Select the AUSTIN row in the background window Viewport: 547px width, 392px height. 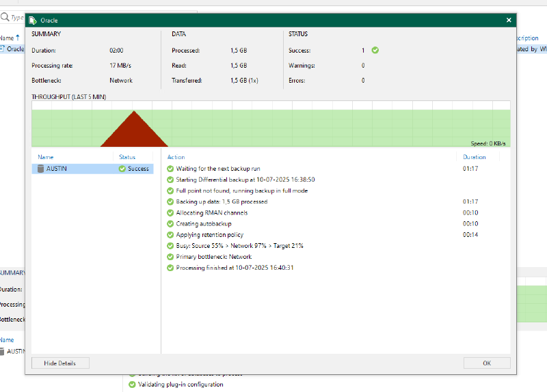click(12, 352)
